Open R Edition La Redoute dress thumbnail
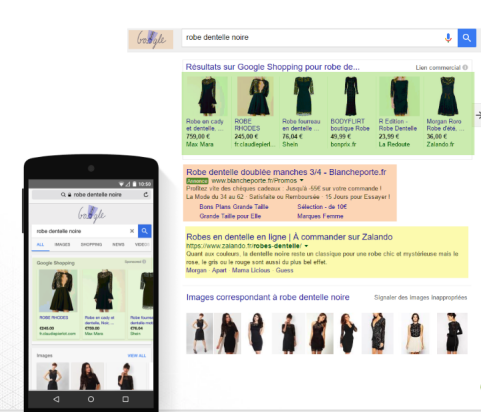 pyautogui.click(x=399, y=96)
